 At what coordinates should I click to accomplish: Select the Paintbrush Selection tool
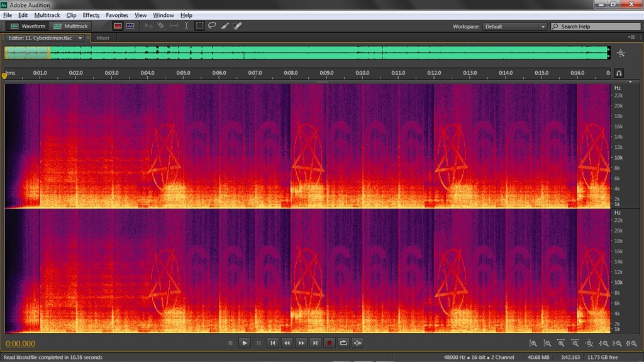[x=225, y=26]
